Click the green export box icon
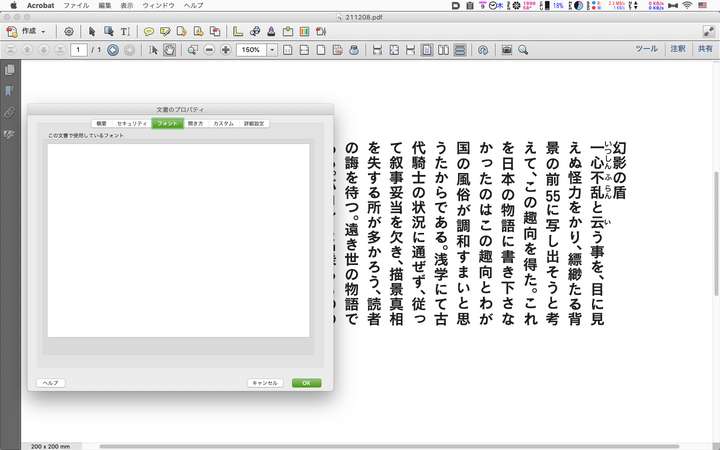This screenshot has width=720, height=450. (288, 32)
